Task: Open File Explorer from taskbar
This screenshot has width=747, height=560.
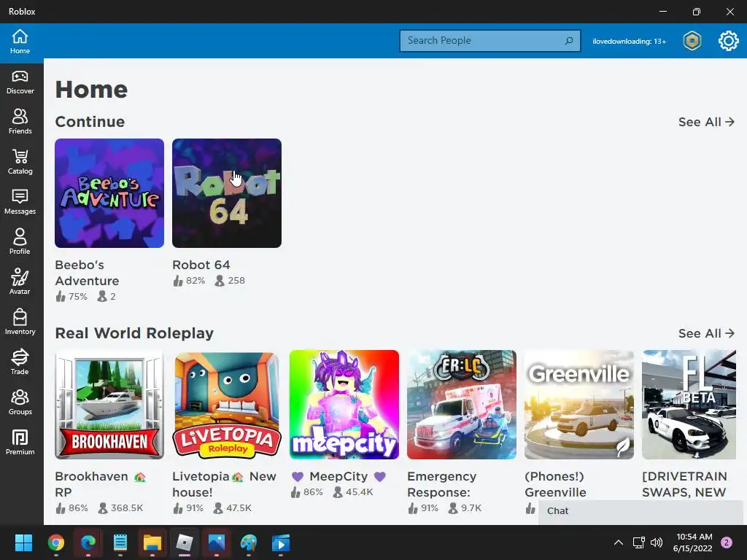Action: tap(152, 542)
